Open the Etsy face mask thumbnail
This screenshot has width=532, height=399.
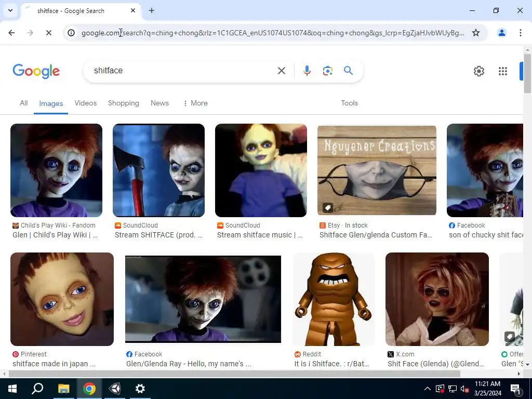pos(377,170)
